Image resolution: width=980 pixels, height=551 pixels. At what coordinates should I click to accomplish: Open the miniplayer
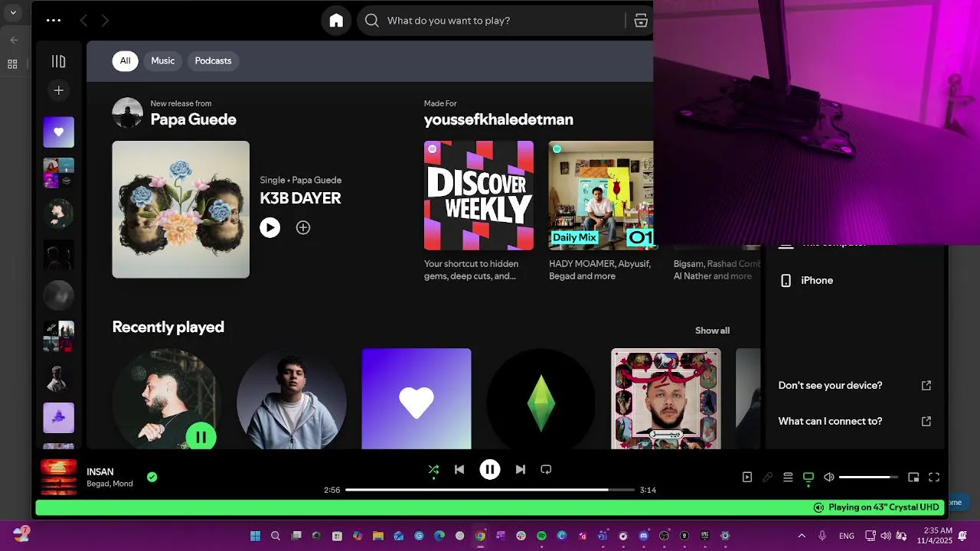[x=913, y=477]
